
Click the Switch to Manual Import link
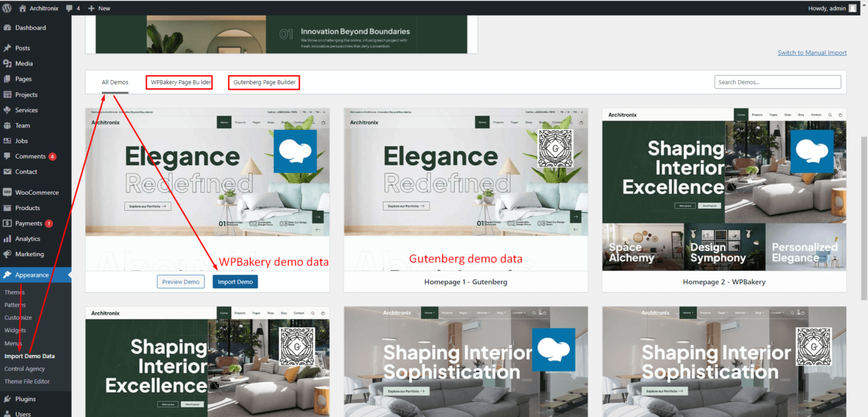pyautogui.click(x=812, y=53)
